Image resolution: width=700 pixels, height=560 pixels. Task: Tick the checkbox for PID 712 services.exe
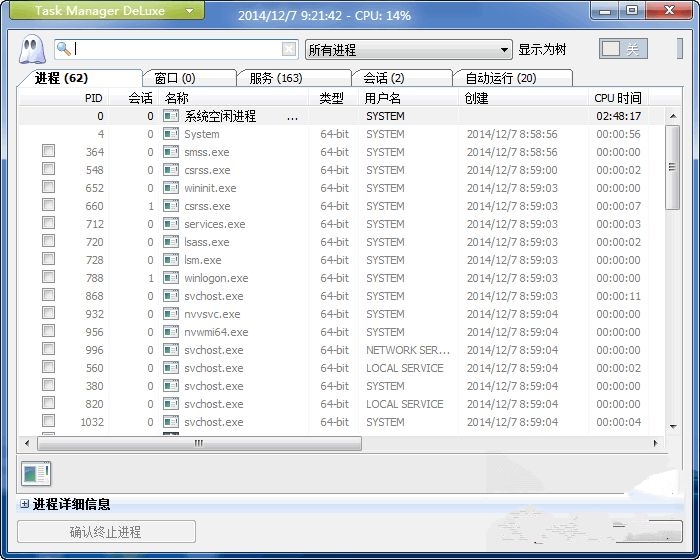[x=48, y=223]
